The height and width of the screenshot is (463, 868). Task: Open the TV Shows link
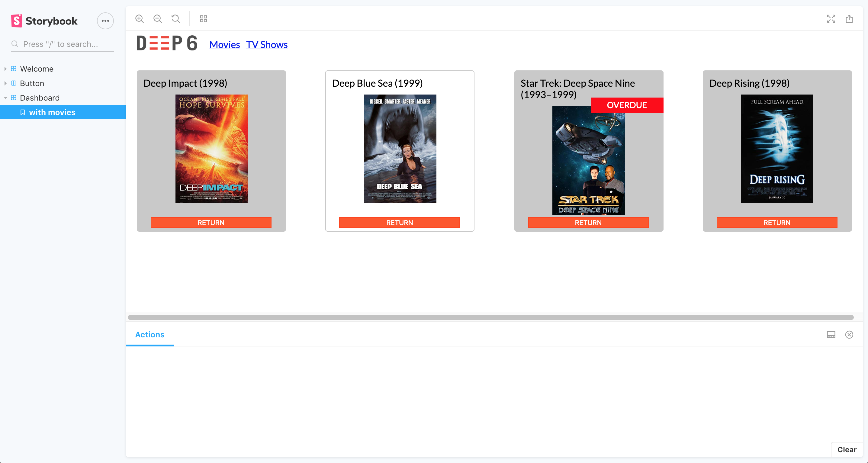click(x=267, y=44)
